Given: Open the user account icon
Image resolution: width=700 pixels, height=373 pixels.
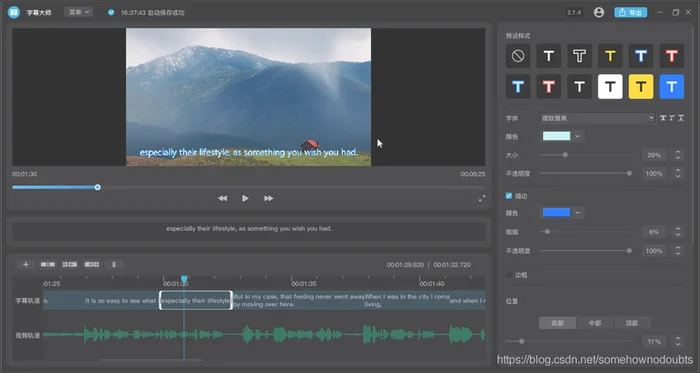Looking at the screenshot, I should [x=599, y=12].
